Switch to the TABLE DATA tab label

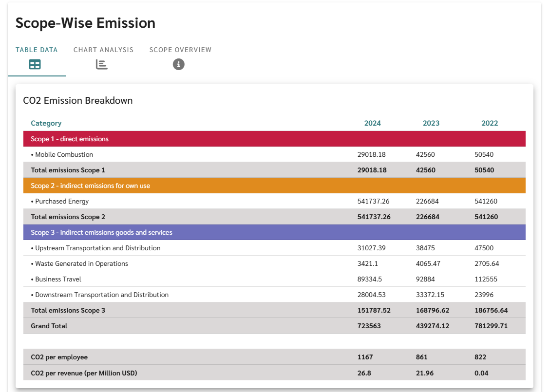pos(37,50)
